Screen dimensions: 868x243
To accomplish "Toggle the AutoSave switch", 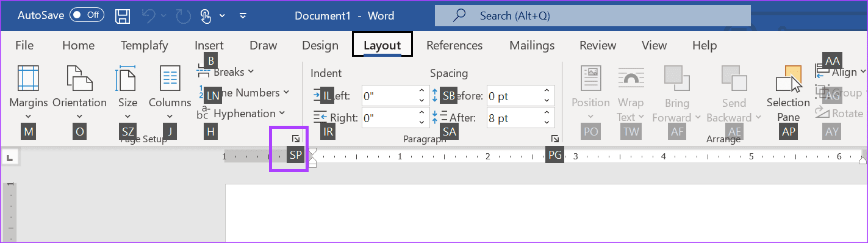I will point(87,15).
